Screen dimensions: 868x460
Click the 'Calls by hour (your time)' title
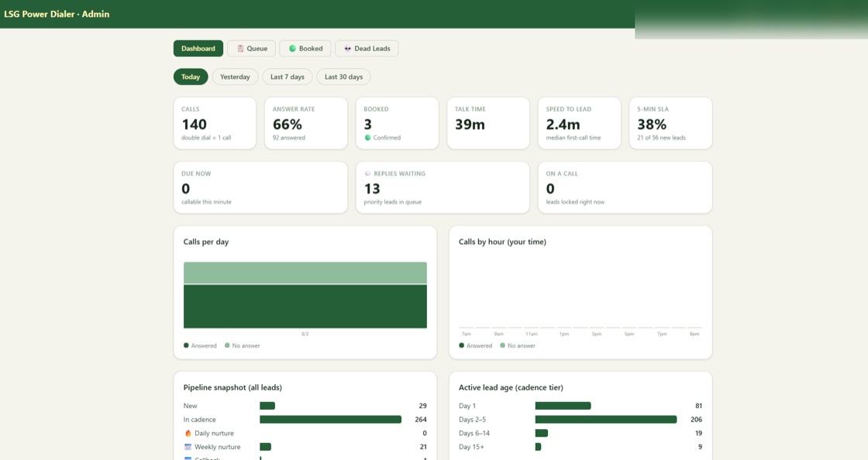pyautogui.click(x=502, y=242)
